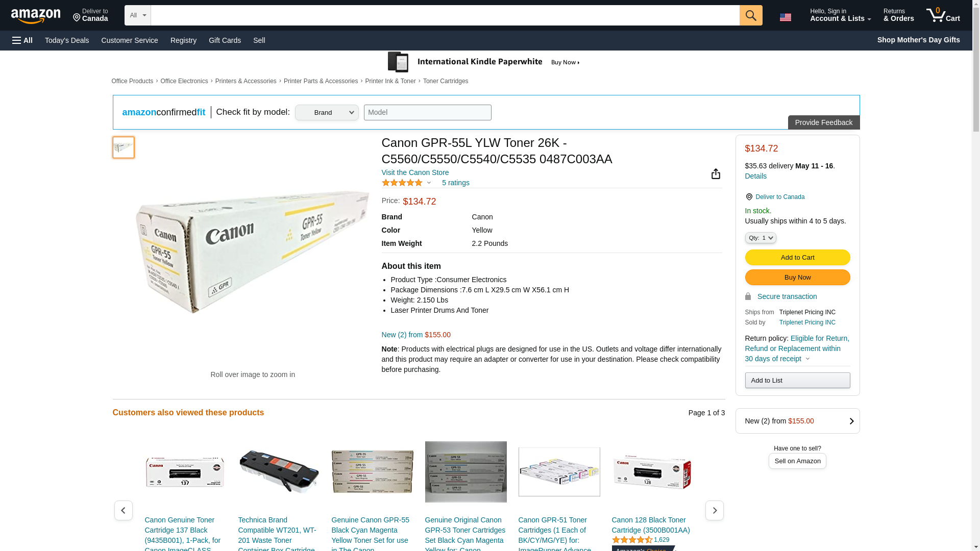
Task: Open the Qty quantity dropdown
Action: click(x=760, y=238)
